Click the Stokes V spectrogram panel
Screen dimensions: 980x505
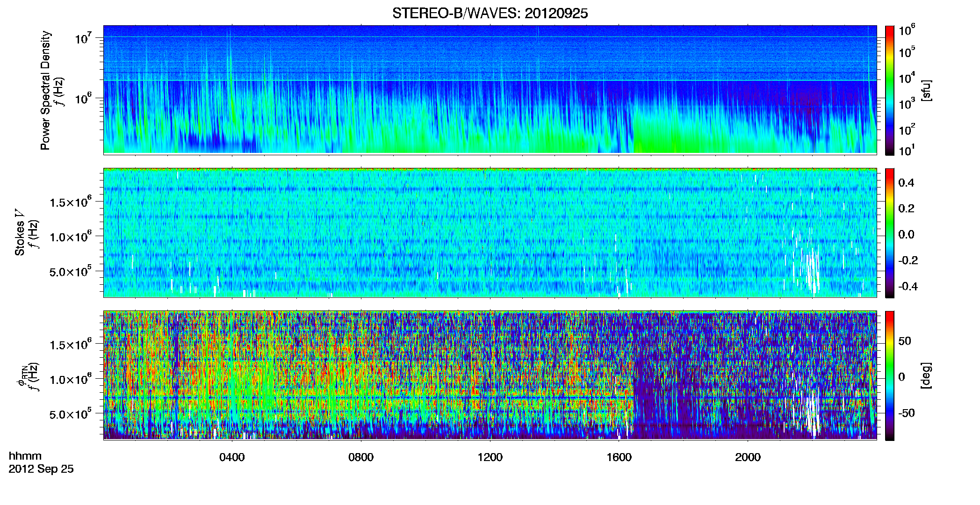coord(490,232)
